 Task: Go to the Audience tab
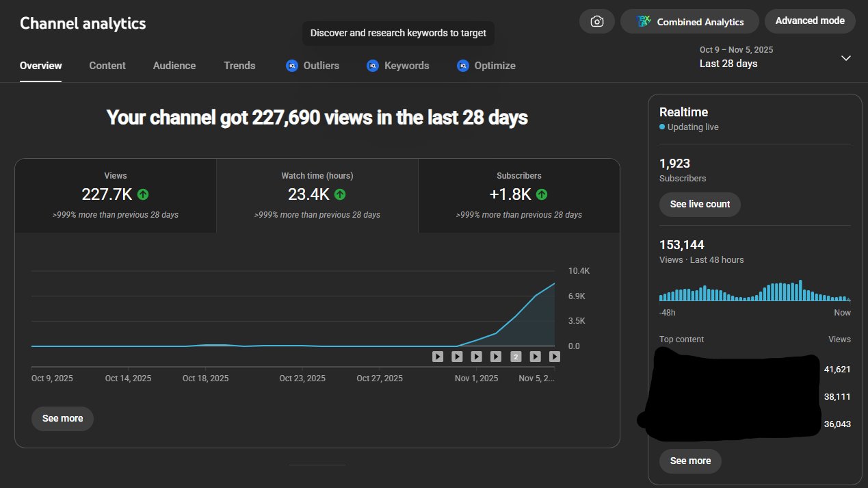174,66
